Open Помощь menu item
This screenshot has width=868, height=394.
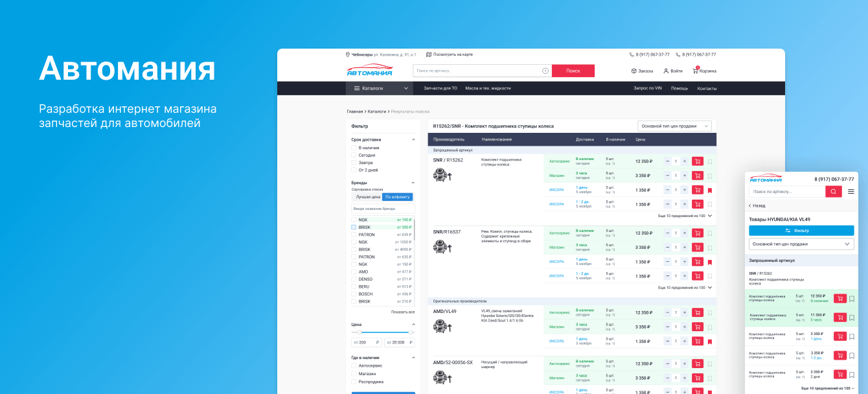click(680, 88)
